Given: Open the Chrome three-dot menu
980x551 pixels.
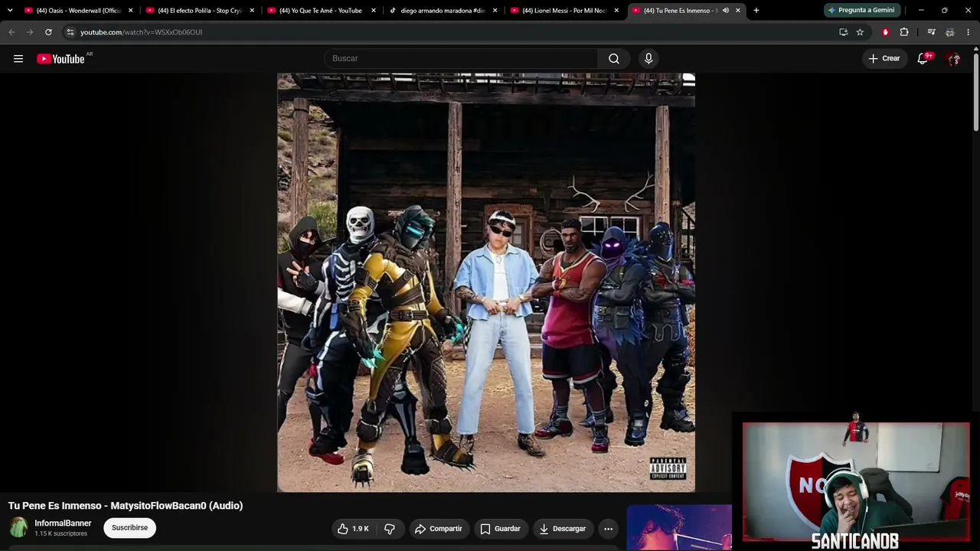Looking at the screenshot, I should 969,32.
